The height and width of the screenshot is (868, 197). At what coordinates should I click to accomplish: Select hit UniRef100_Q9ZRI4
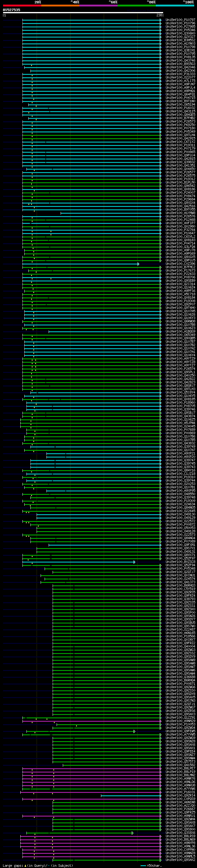[180, 796]
